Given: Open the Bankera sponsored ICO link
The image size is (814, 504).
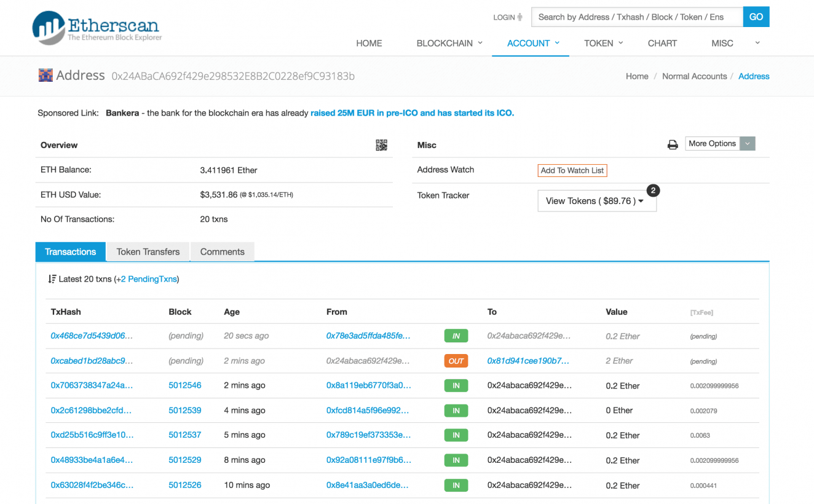Looking at the screenshot, I should tap(412, 113).
